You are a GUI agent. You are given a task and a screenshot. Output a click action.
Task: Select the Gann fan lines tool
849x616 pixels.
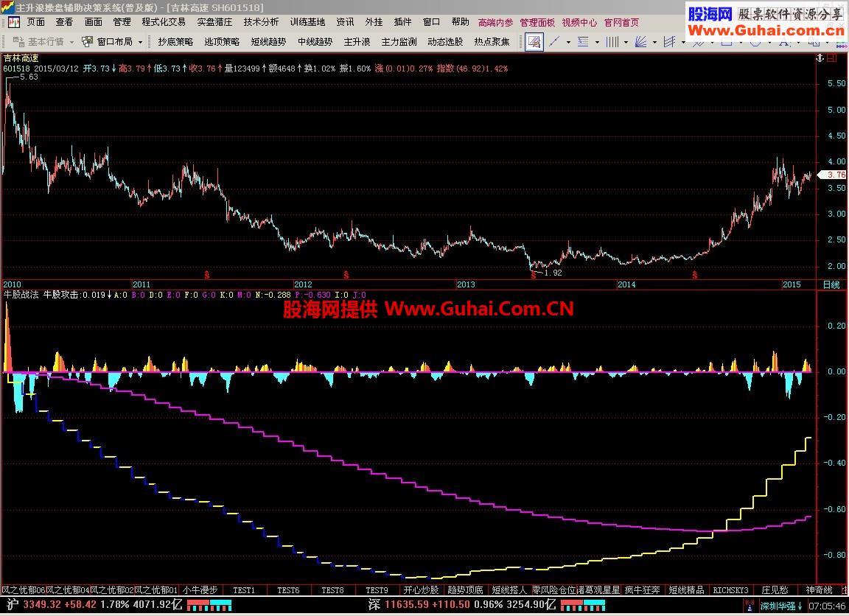click(x=641, y=42)
